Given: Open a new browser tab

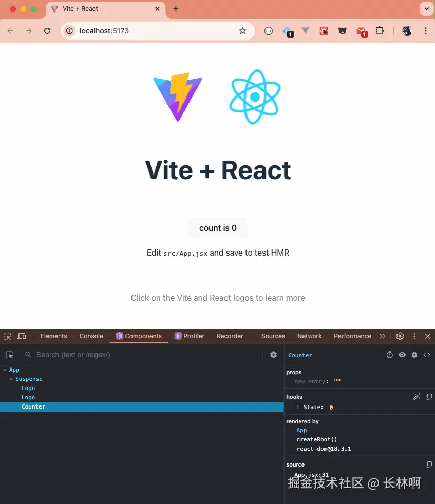Looking at the screenshot, I should point(176,9).
